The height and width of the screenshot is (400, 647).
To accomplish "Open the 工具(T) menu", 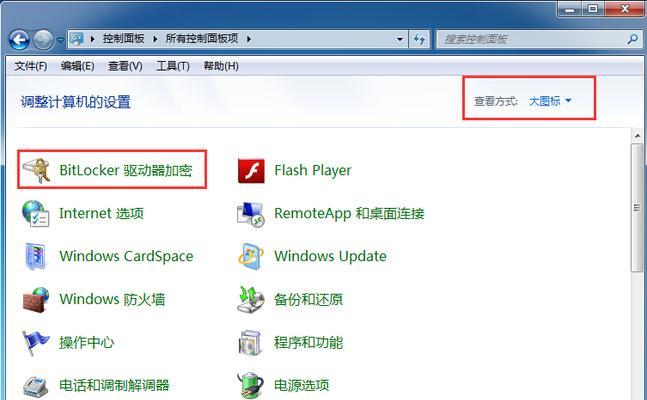I will point(173,66).
